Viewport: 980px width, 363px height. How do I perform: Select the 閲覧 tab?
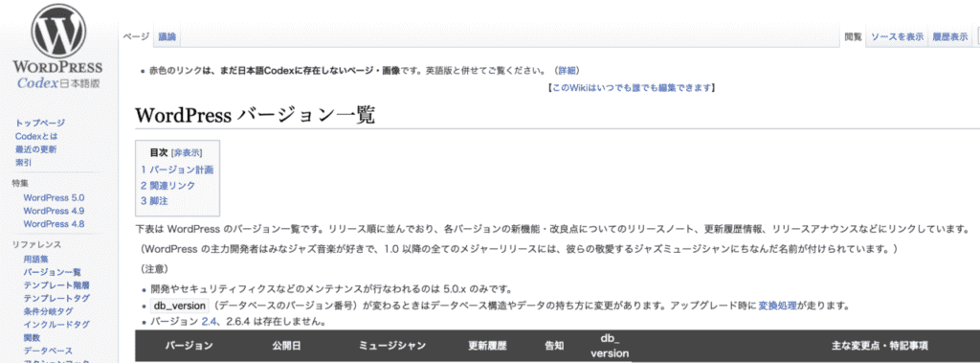pos(853,37)
